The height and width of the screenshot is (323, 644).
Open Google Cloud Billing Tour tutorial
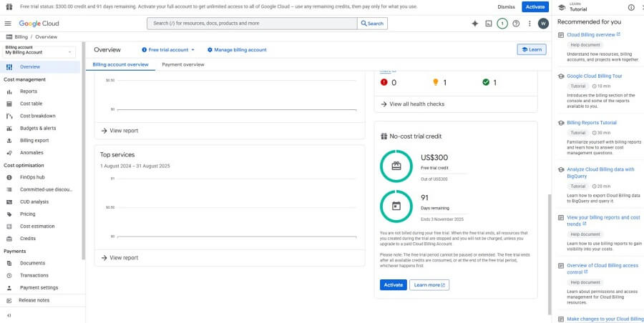(595, 76)
